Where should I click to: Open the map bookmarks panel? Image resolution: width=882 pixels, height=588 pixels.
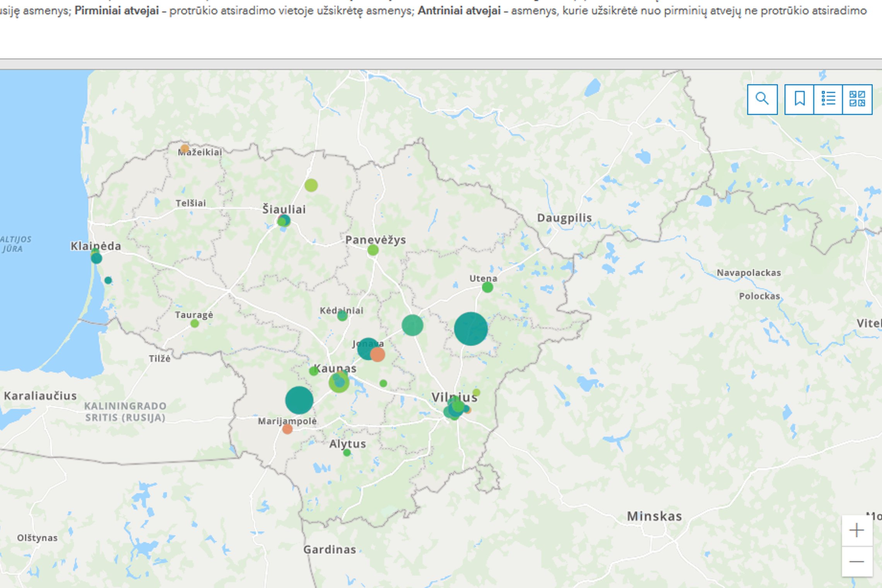pyautogui.click(x=799, y=99)
